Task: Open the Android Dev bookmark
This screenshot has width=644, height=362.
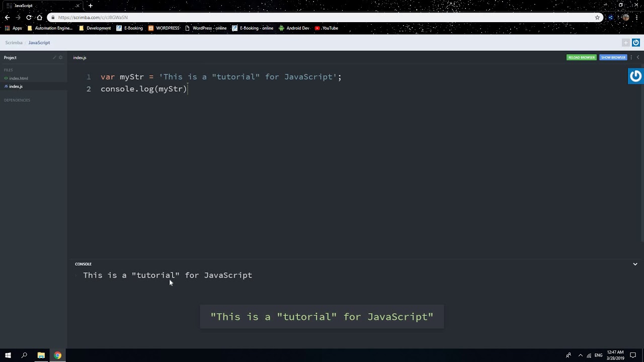Action: pyautogui.click(x=294, y=28)
